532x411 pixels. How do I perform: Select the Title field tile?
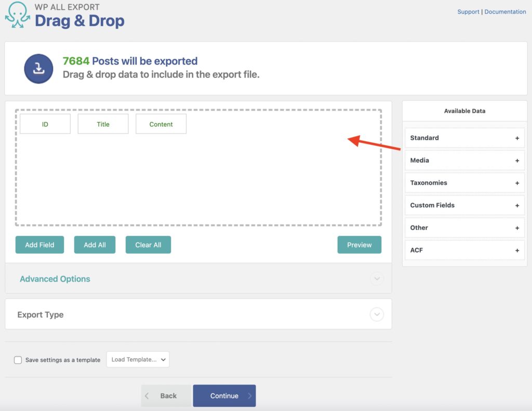click(103, 124)
